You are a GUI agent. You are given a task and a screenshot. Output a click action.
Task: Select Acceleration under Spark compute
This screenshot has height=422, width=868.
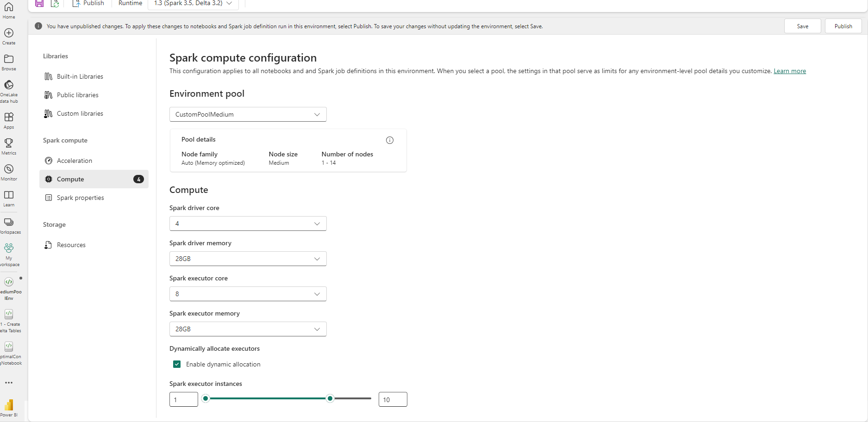75,161
